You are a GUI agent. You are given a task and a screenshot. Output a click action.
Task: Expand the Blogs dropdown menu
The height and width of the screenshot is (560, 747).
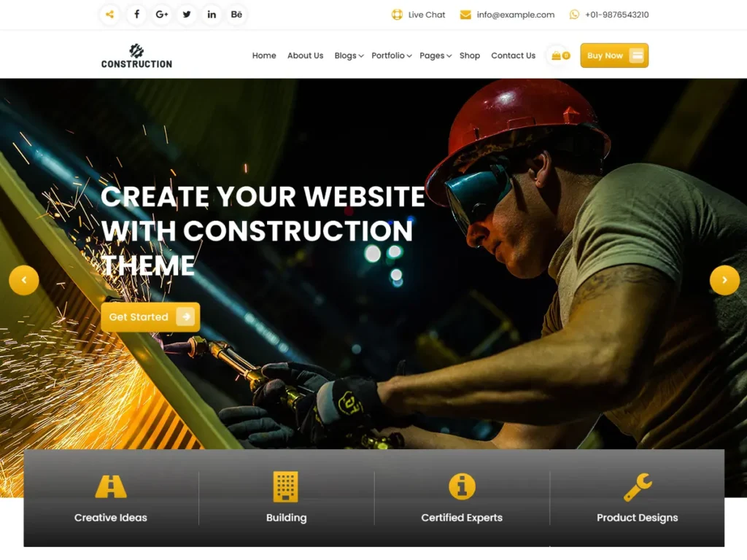click(x=349, y=55)
